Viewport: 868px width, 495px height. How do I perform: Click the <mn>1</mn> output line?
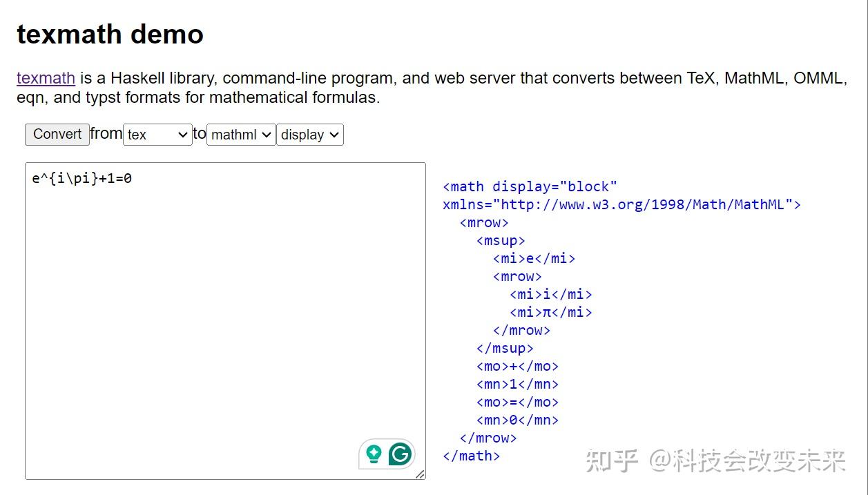tap(517, 384)
